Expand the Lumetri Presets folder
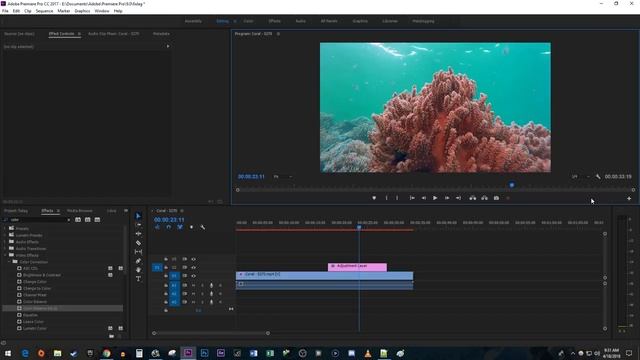 5,235
